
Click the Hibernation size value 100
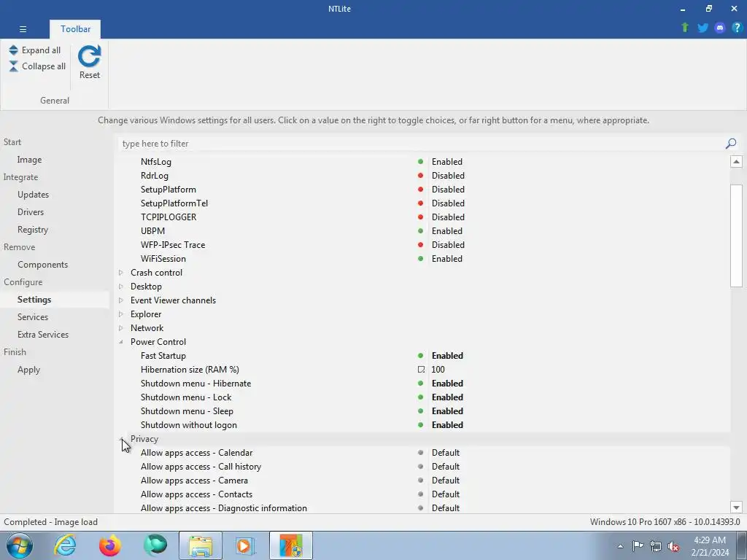click(x=438, y=370)
